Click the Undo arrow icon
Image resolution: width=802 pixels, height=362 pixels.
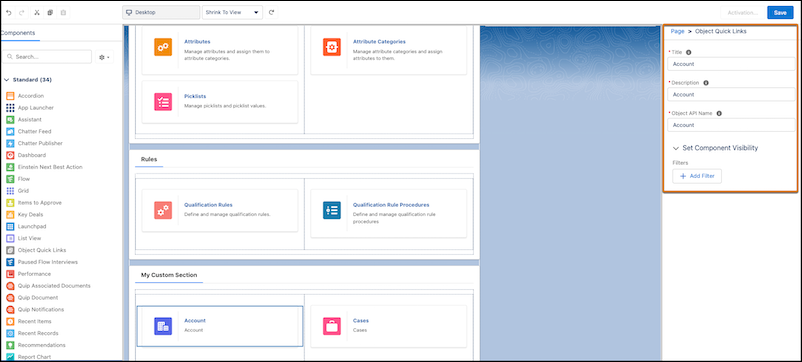(9, 12)
